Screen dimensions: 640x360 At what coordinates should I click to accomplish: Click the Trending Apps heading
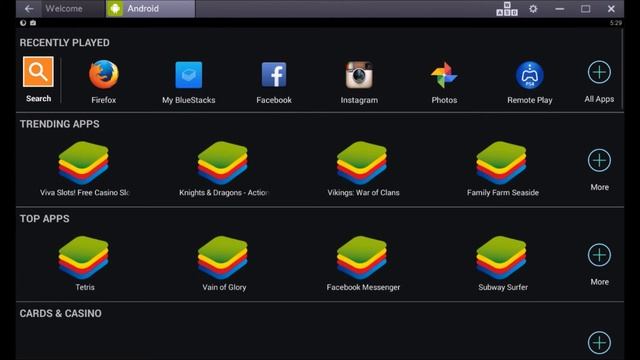60,124
